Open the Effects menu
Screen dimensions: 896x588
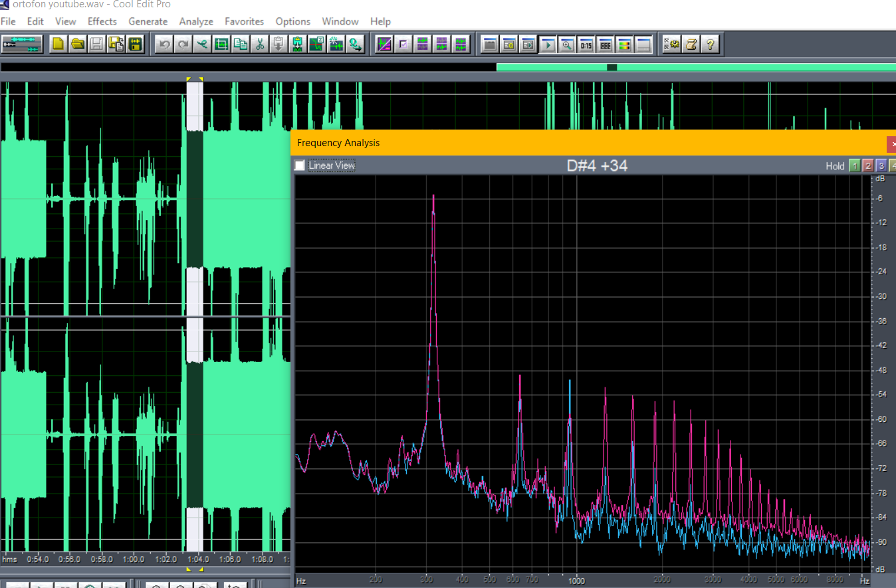(x=102, y=21)
